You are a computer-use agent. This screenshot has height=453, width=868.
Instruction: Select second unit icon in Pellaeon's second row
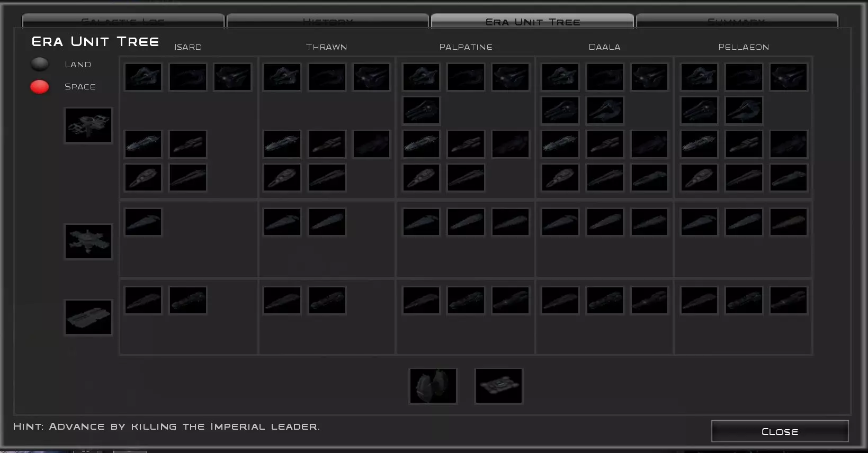click(x=744, y=111)
